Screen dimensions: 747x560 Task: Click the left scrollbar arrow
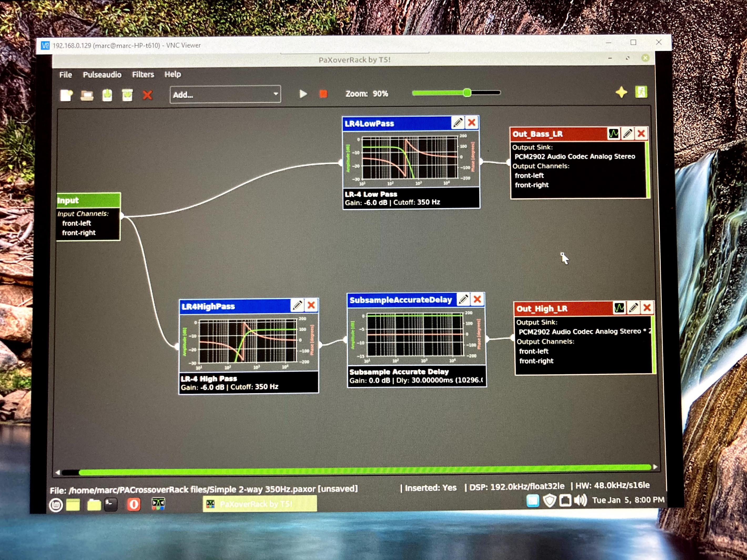pyautogui.click(x=57, y=472)
